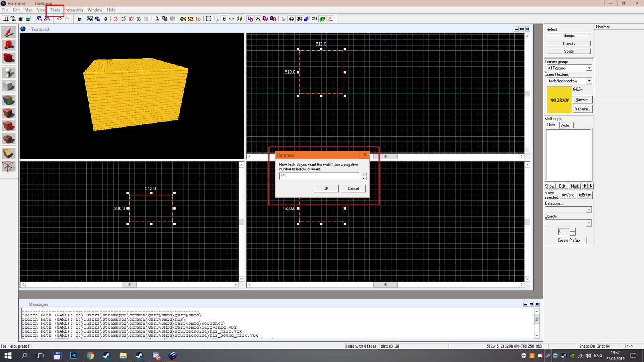Set selection mode to Solids

click(x=569, y=52)
